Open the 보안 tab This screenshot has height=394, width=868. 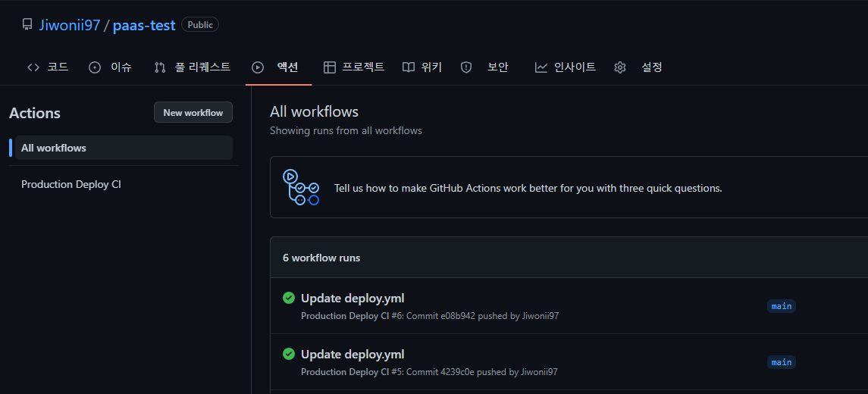click(497, 67)
